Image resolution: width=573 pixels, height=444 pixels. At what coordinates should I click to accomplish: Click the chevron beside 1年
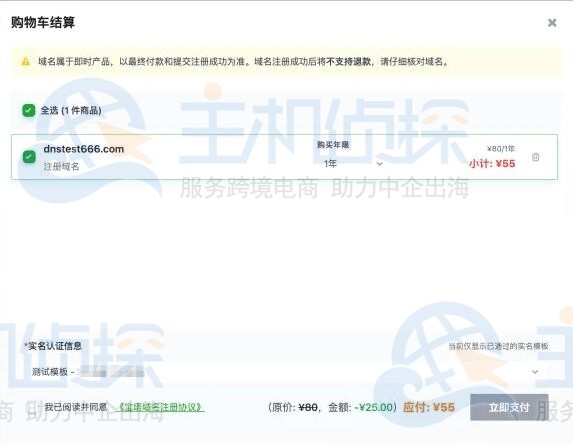coord(380,164)
